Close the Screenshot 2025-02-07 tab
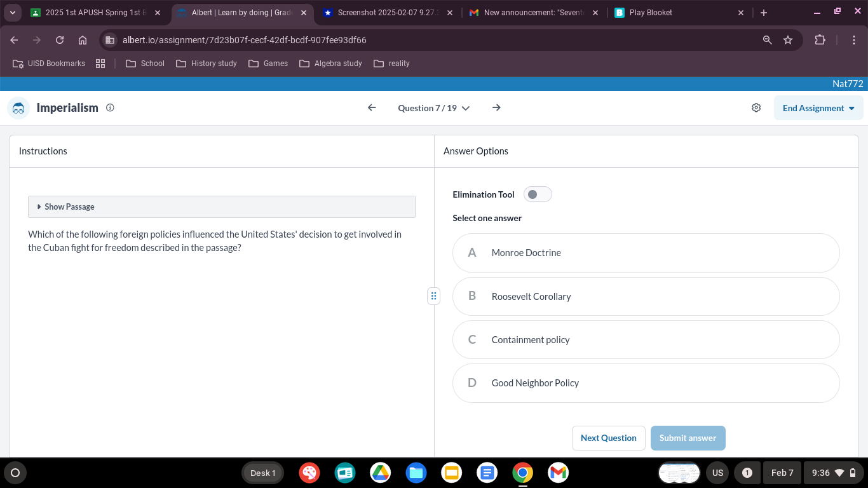 pos(449,13)
